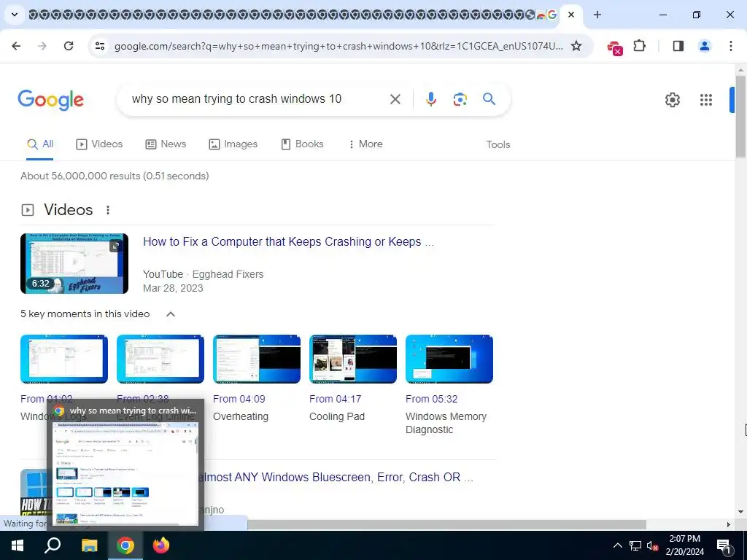Screen dimensions: 747x560
Task: Open Videos section three-dot options
Action: pos(108,210)
